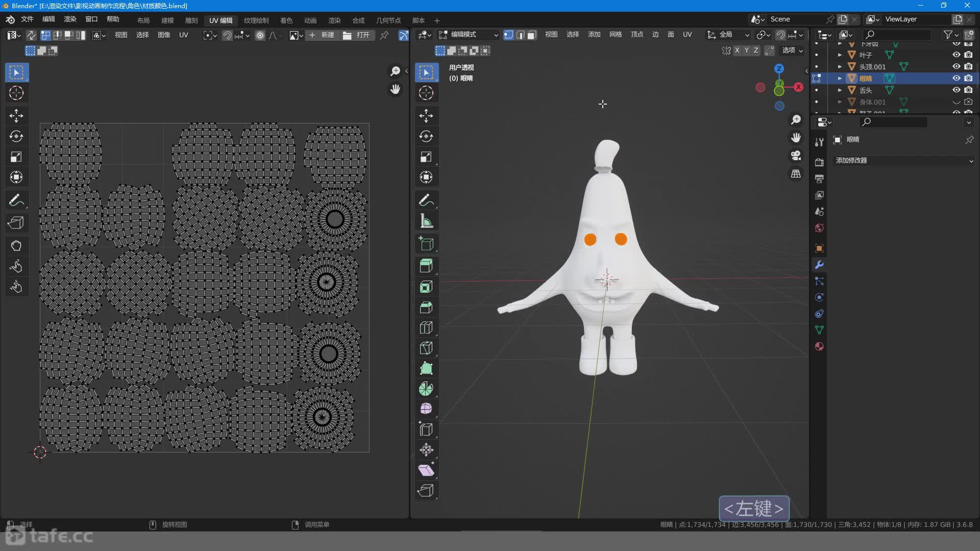This screenshot has width=980, height=551.
Task: Toggle UV sync selection
Action: (31, 35)
